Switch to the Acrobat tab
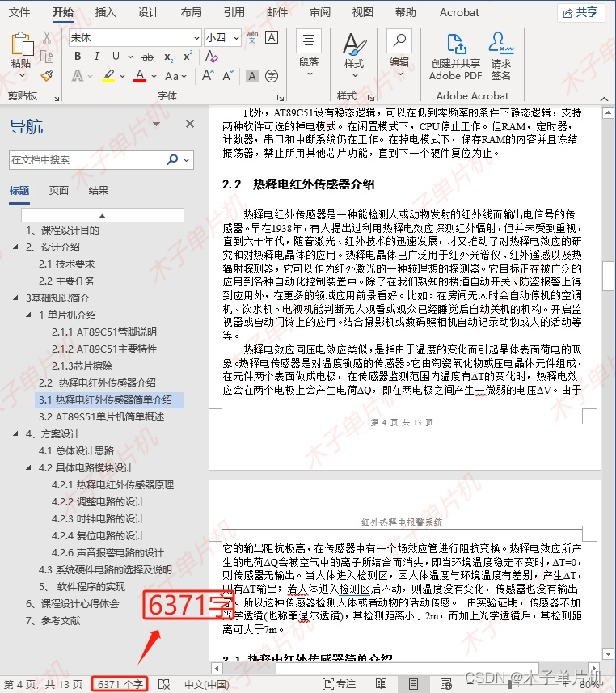This screenshot has height=693, width=616. click(459, 12)
